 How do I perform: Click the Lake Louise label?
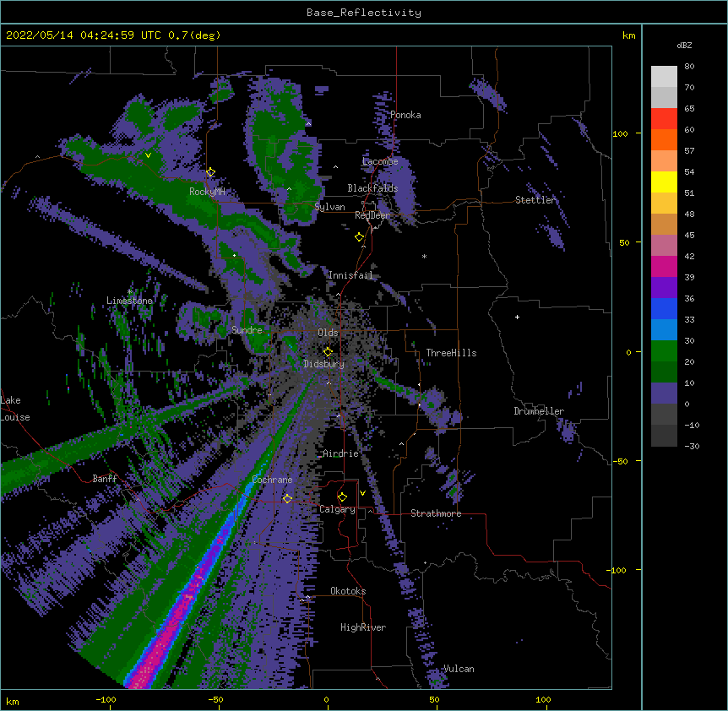click(15, 409)
